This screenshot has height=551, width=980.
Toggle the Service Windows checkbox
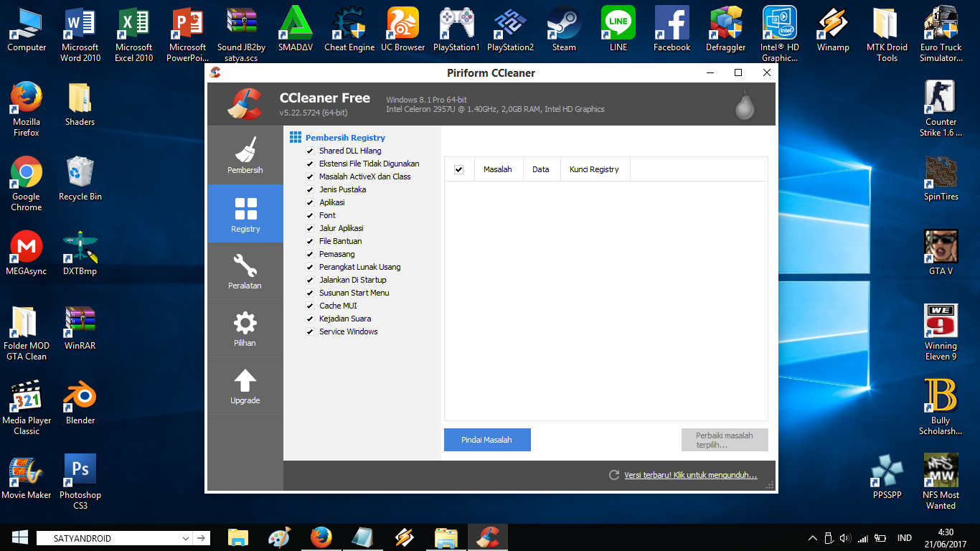pyautogui.click(x=310, y=331)
